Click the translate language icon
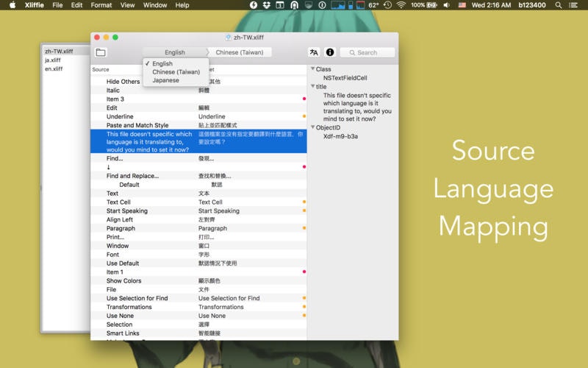 coord(314,52)
